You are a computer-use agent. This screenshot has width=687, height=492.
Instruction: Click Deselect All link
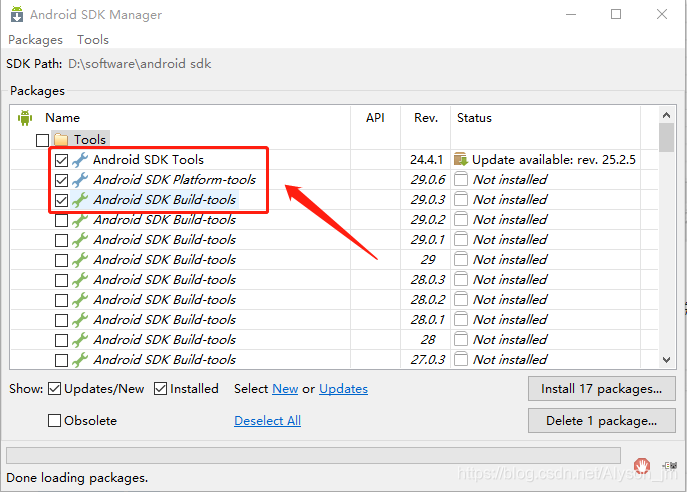pos(267,421)
